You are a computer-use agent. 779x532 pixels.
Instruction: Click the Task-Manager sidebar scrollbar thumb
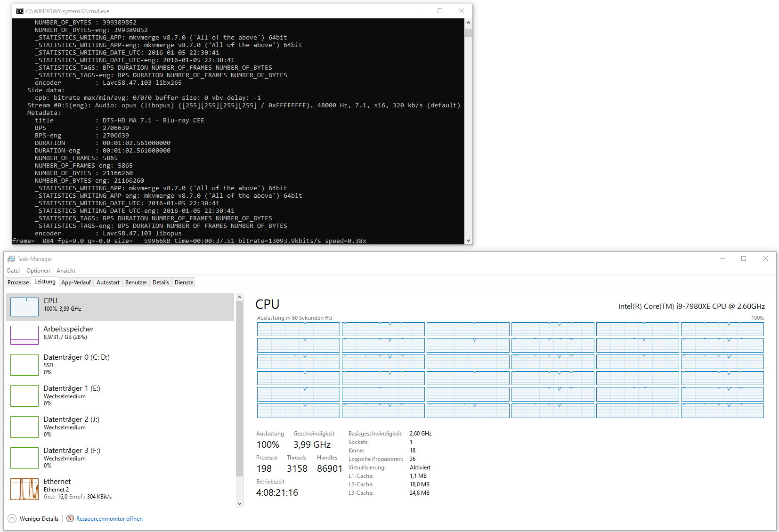[239, 388]
